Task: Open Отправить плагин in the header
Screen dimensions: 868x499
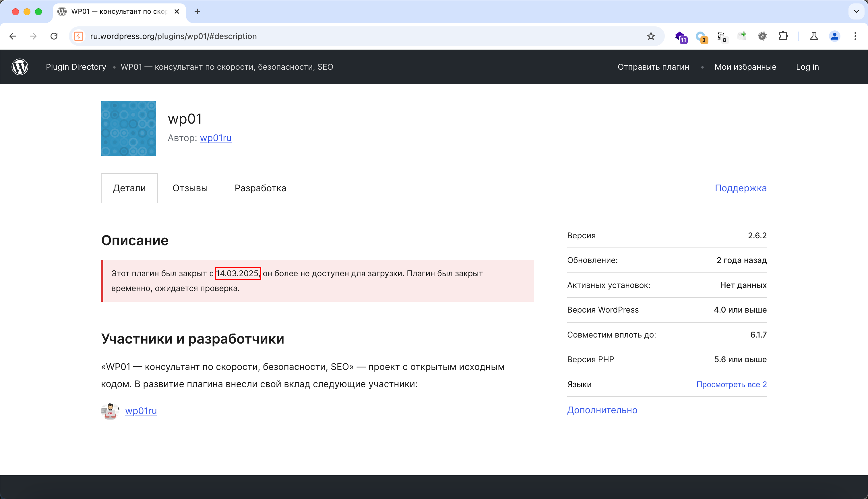Action: [x=653, y=67]
